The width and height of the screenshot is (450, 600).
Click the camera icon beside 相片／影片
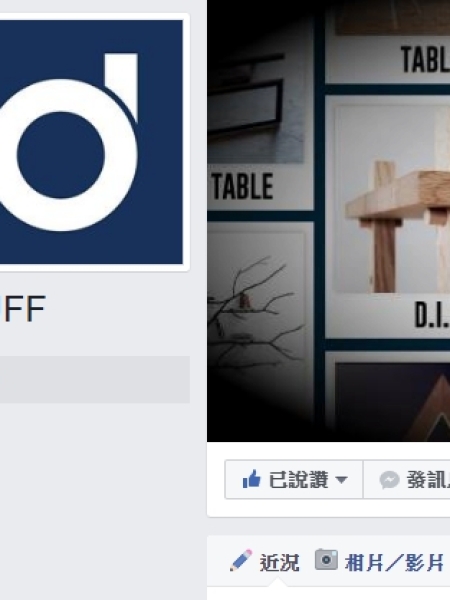pyautogui.click(x=326, y=560)
